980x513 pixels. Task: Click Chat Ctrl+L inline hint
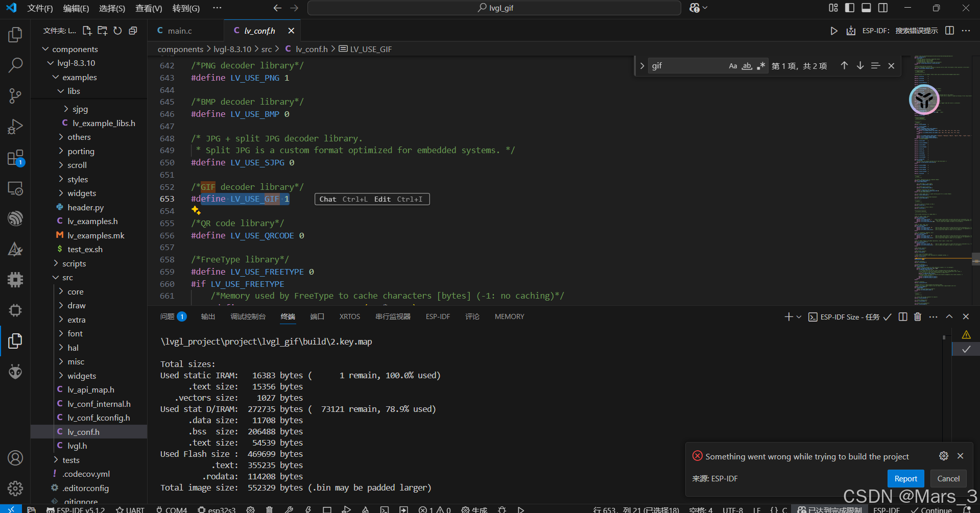click(x=343, y=199)
